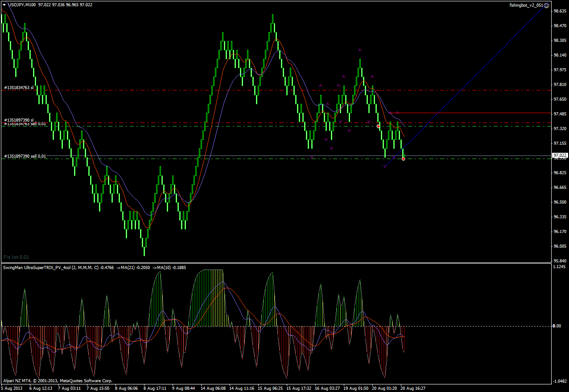Click the 14 Aug 06:08 time label

pos(214,388)
